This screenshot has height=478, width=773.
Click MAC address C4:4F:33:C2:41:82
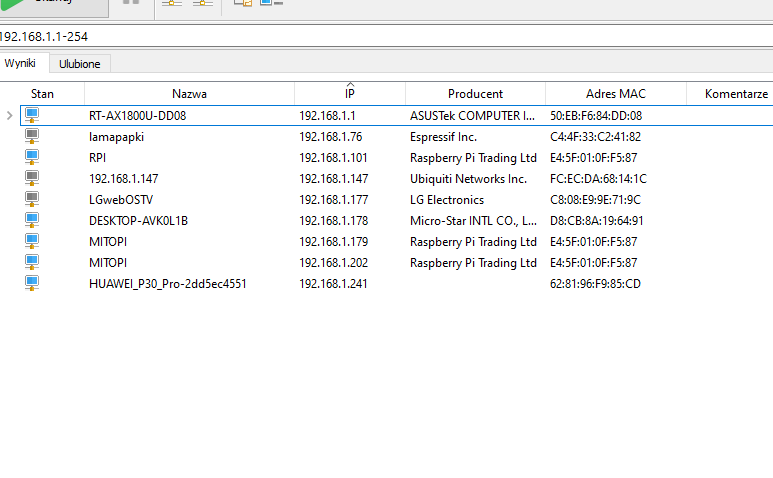pyautogui.click(x=596, y=137)
